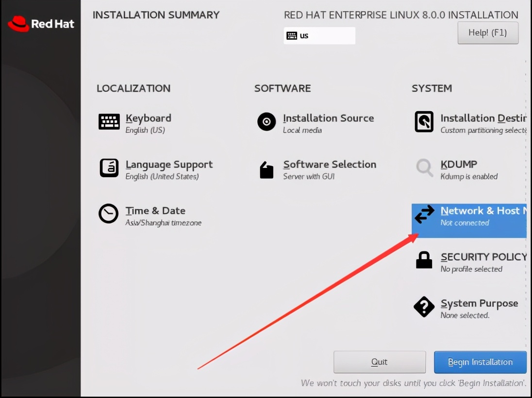Click the 'Server with GUI' status text
532x398 pixels.
(x=309, y=177)
